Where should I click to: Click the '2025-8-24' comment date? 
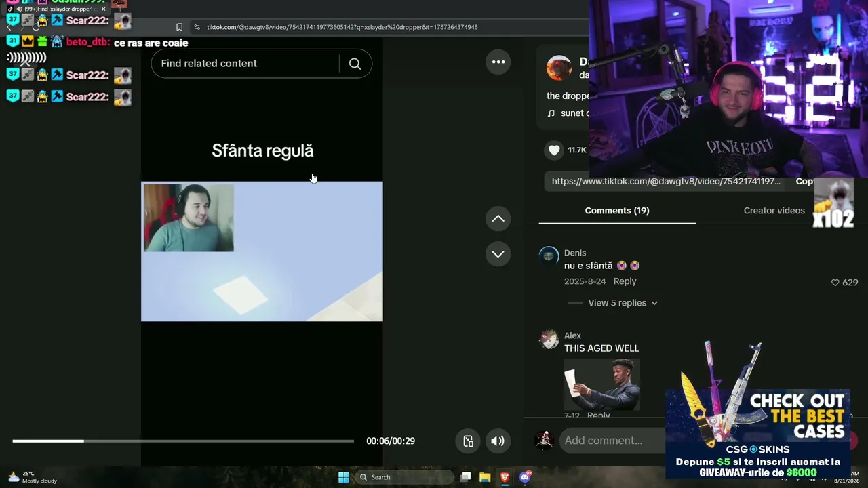585,281
